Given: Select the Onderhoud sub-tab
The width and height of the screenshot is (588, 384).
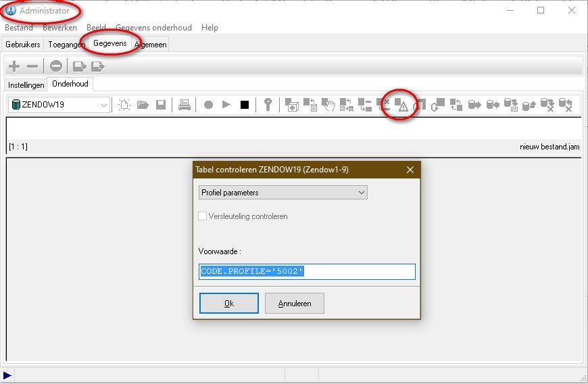Looking at the screenshot, I should 70,84.
